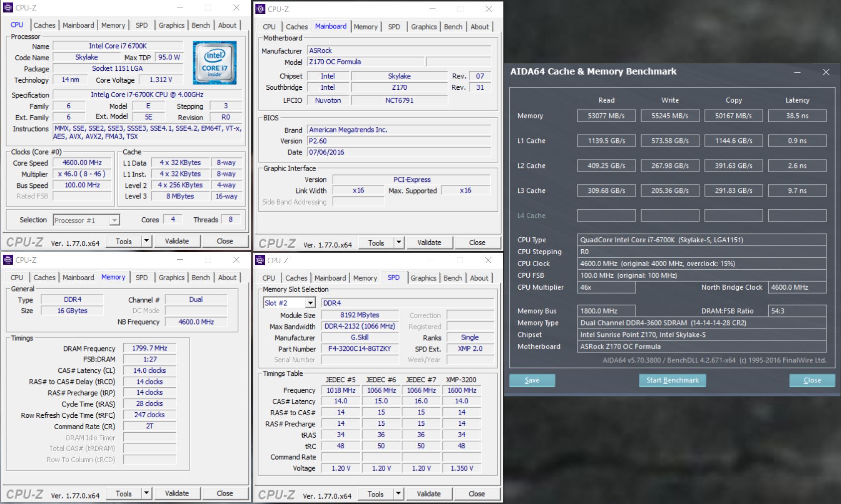Screen dimensions: 841x504
Task: Click Close button in the Mainboard window
Action: (477, 243)
